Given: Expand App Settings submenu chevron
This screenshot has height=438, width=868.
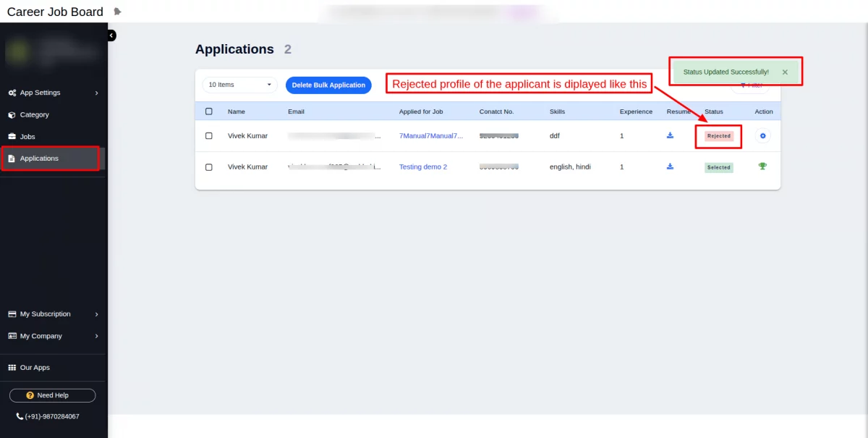Looking at the screenshot, I should (x=96, y=93).
